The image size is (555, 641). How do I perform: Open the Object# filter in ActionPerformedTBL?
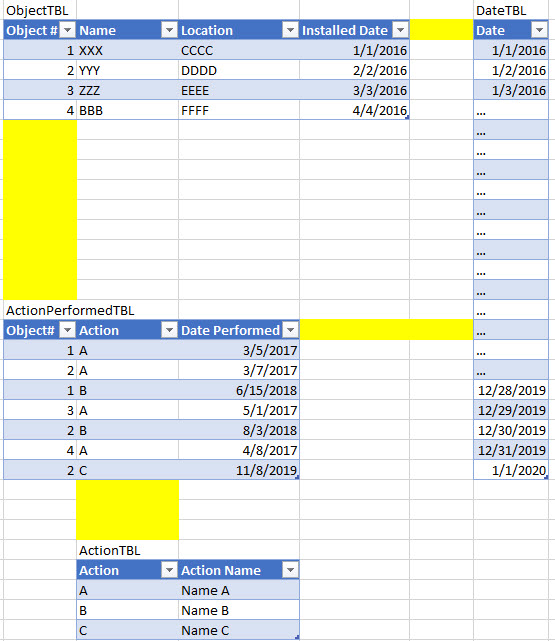tap(67, 329)
